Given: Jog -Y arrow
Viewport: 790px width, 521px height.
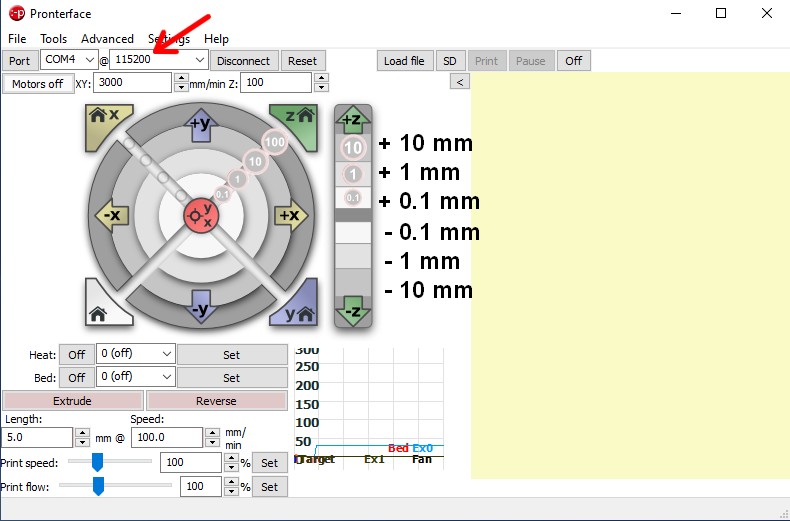Looking at the screenshot, I should click(x=201, y=307).
